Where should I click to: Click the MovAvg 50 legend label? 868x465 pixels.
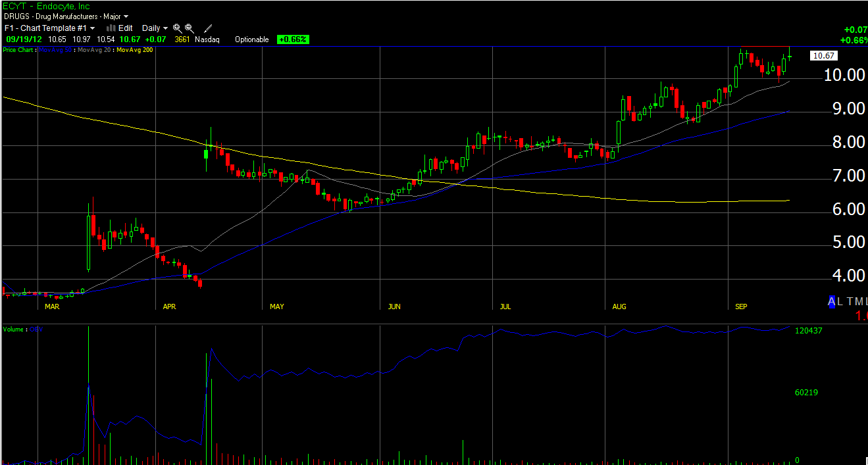pyautogui.click(x=55, y=49)
